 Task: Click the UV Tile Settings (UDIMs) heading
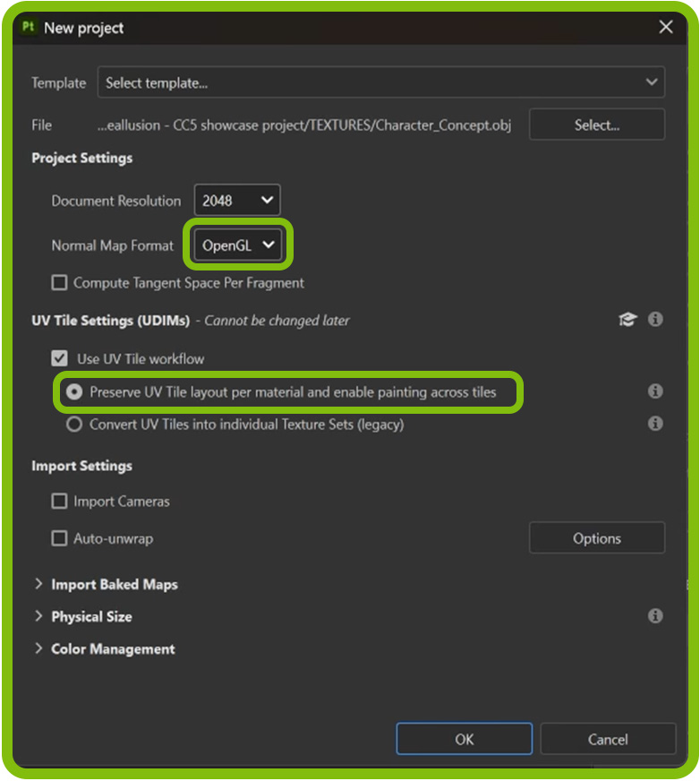coord(110,321)
